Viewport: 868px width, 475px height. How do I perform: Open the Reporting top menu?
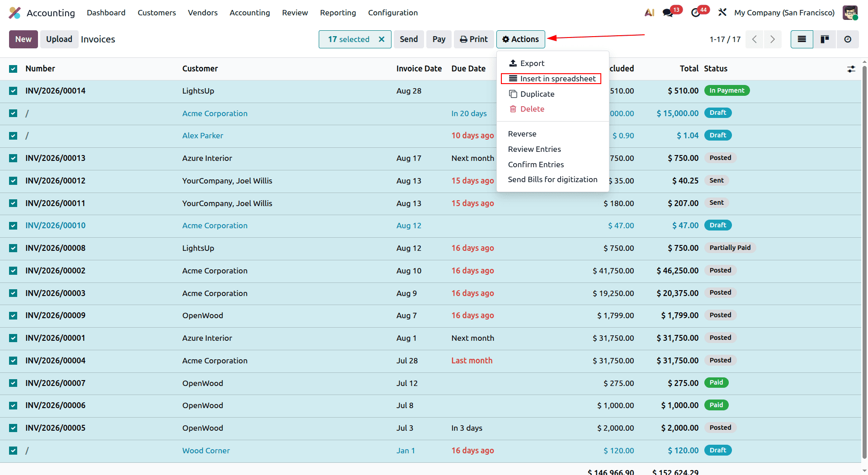coord(338,13)
